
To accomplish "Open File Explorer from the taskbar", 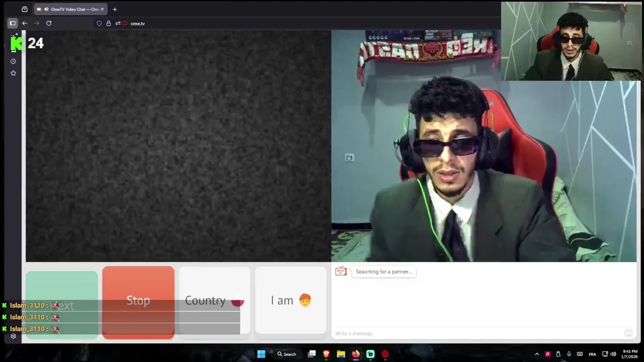I will (x=341, y=354).
